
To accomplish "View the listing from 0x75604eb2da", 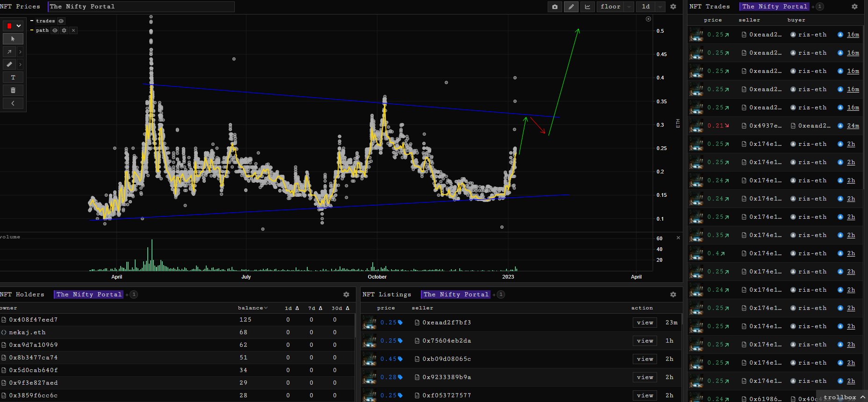I will tap(645, 341).
